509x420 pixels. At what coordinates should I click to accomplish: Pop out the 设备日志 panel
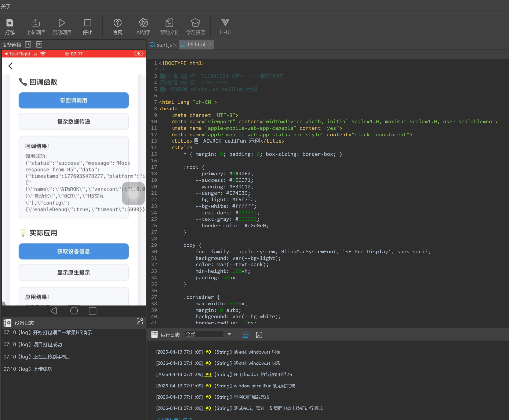coord(140,321)
